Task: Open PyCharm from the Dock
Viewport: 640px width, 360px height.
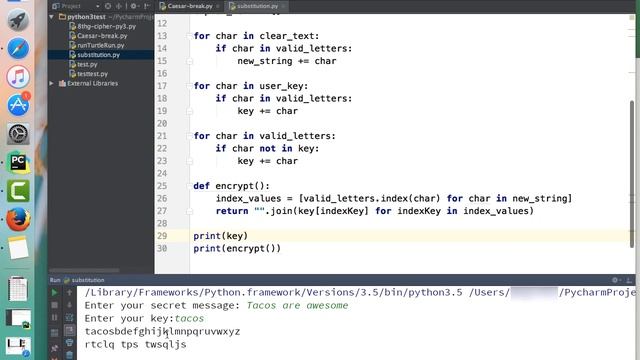Action: (18, 162)
